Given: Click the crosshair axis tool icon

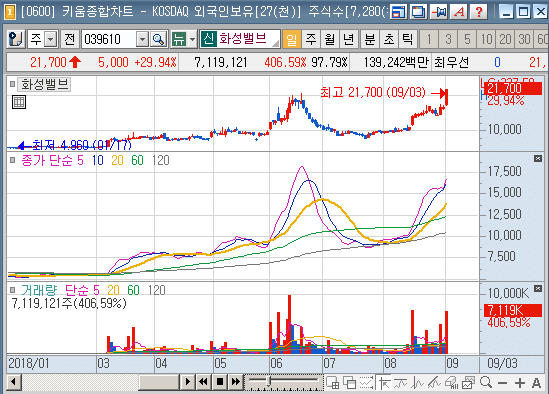Looking at the screenshot, I should point(384,382).
